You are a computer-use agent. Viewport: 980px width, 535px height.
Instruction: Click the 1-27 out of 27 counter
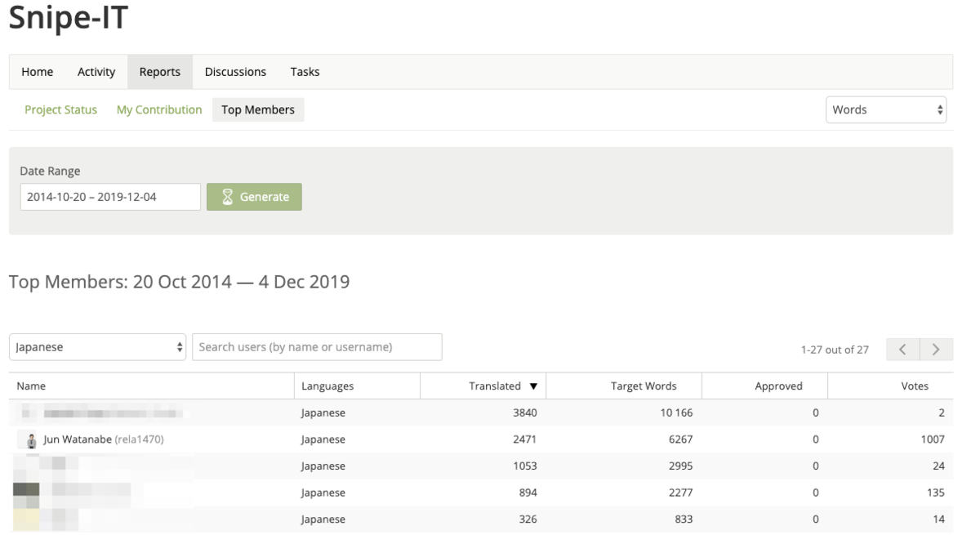point(835,350)
